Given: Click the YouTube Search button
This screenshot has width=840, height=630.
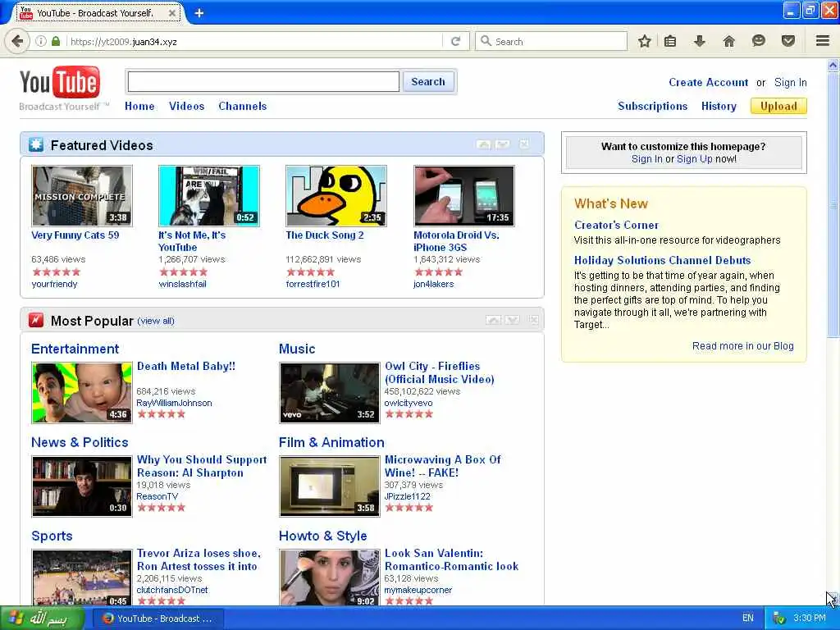Looking at the screenshot, I should [428, 81].
